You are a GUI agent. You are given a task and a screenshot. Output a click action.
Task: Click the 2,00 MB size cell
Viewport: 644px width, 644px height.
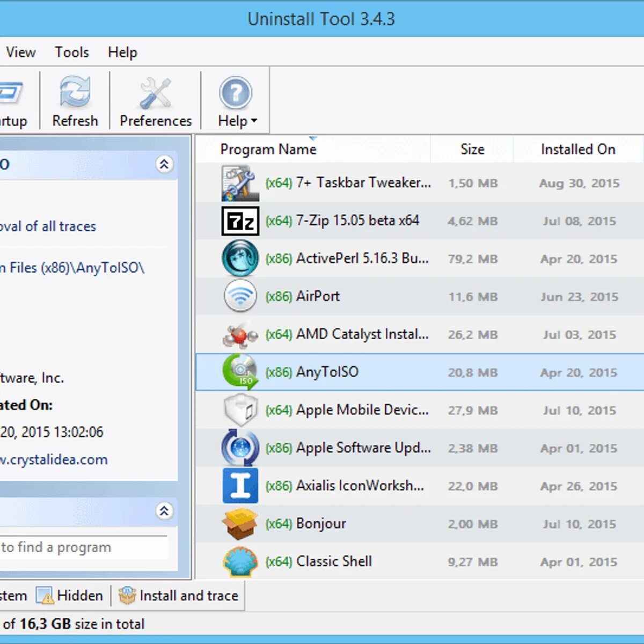coord(473,524)
